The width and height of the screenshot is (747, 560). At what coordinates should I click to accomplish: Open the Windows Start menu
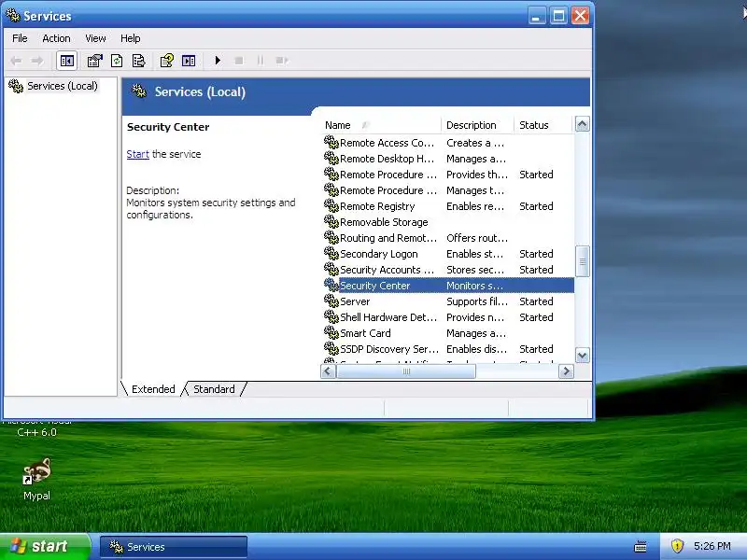click(44, 547)
